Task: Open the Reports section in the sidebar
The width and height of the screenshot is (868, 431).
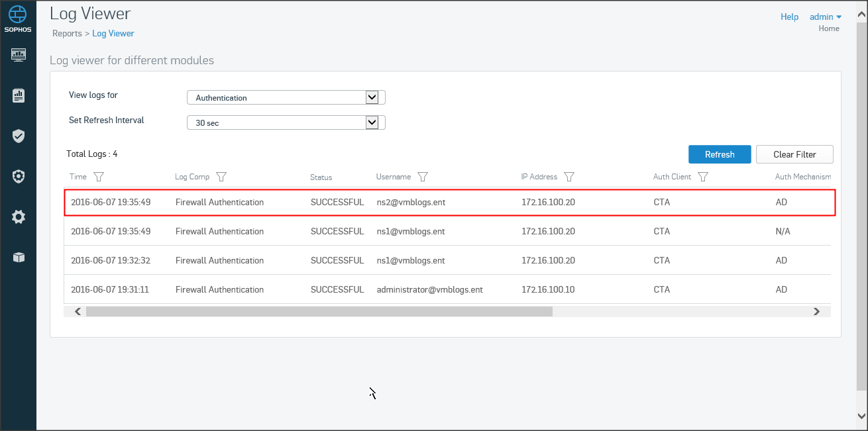Action: [19, 95]
